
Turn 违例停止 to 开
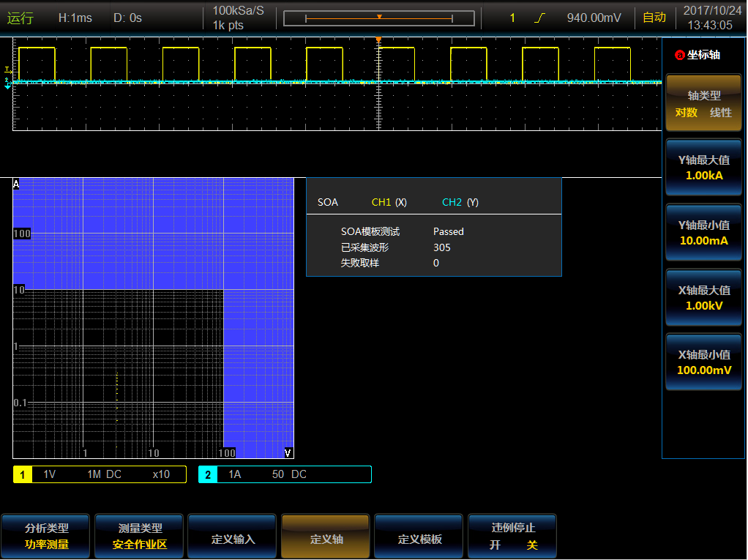495,545
